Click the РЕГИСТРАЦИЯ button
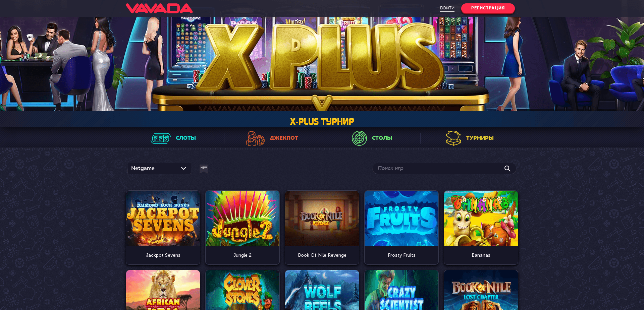 click(x=488, y=8)
